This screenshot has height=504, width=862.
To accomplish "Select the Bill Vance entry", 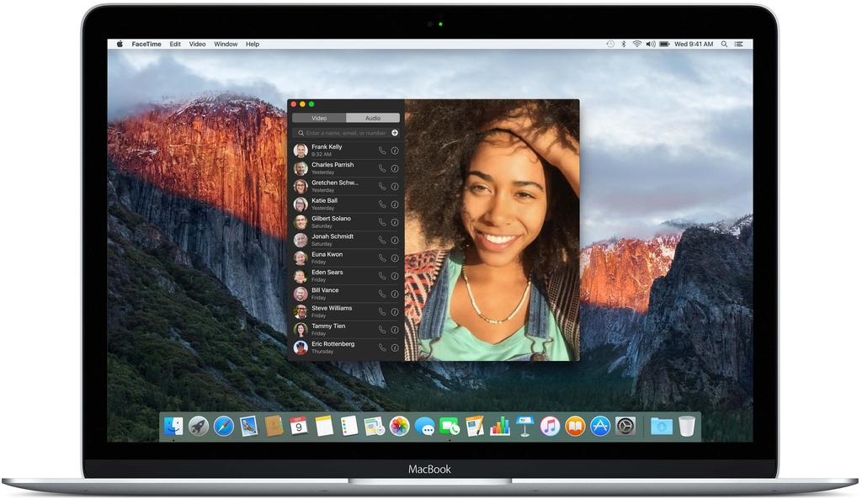I will click(346, 294).
